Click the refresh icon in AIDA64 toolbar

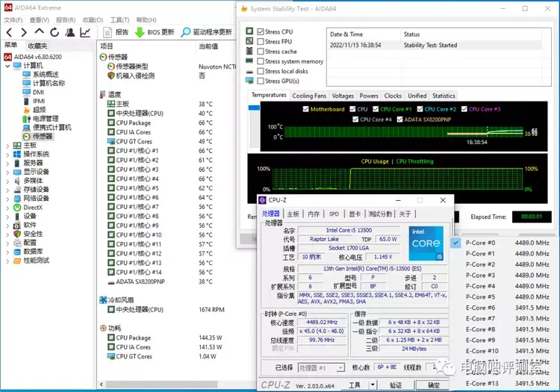(55, 33)
